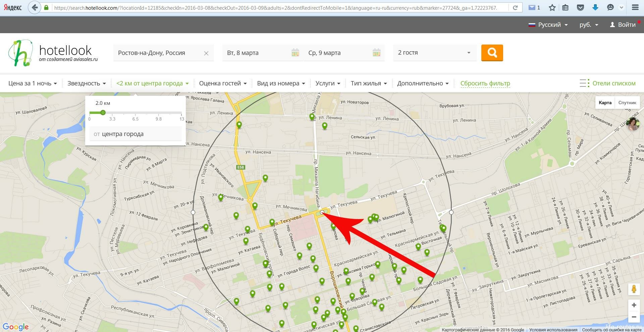Open the check-in calendar icon
Viewport: 644px width, 332px height.
(295, 53)
